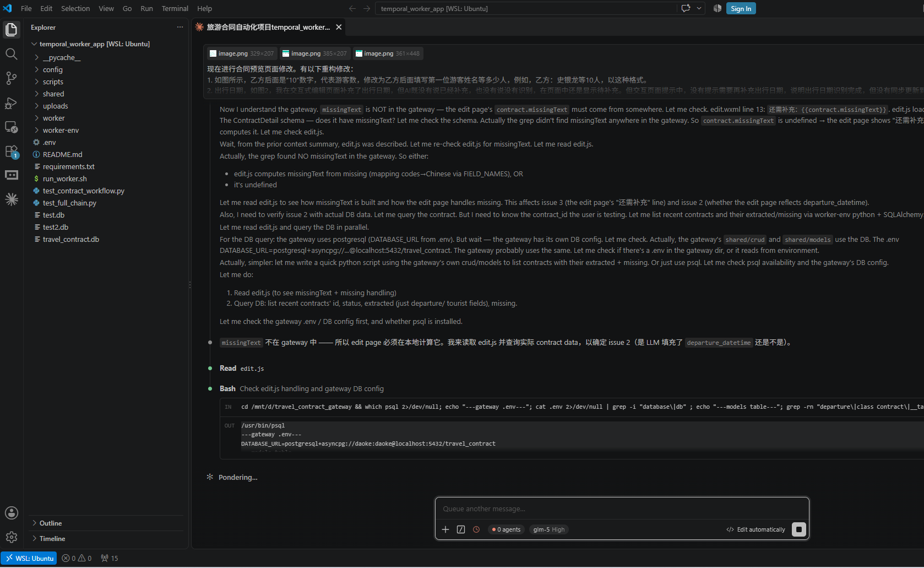
Task: Open travel_contract.db file
Action: [70, 239]
